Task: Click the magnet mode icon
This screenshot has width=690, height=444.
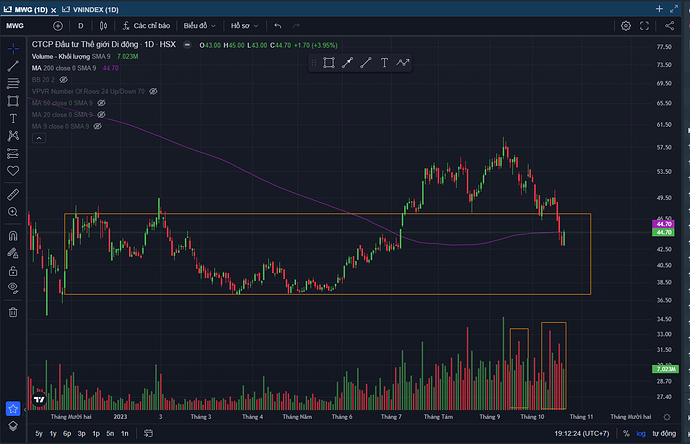Action: (x=13, y=236)
